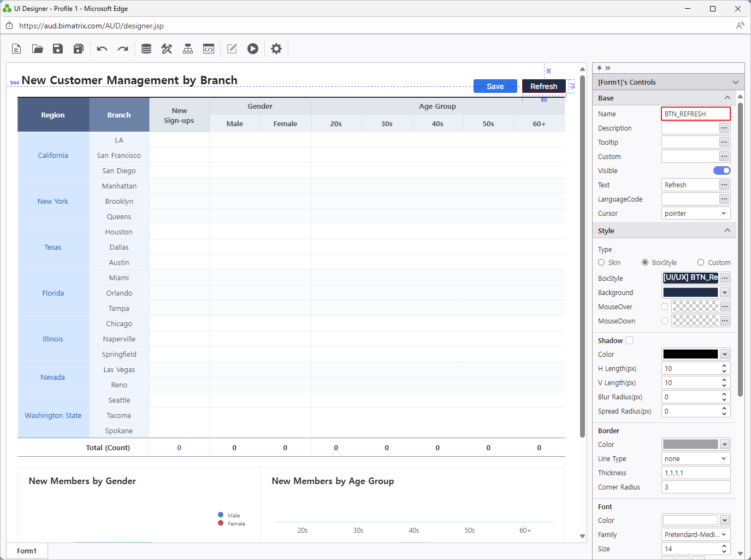The height and width of the screenshot is (560, 751).
Task: Click the play preview icon
Action: click(x=253, y=49)
